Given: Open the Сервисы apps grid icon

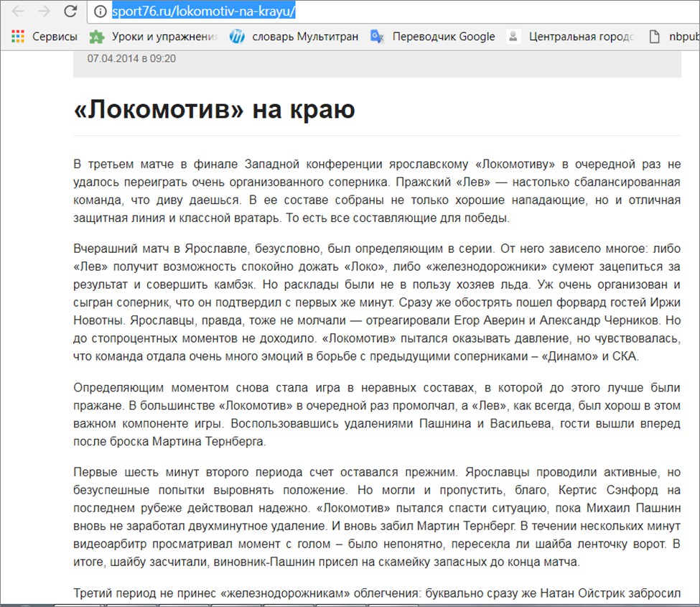Looking at the screenshot, I should [18, 36].
